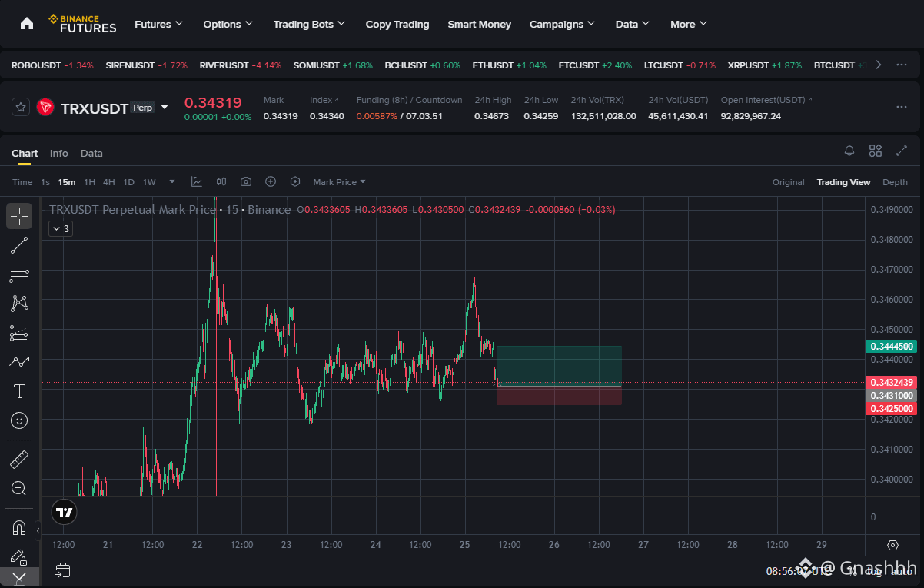Switch to the Info tab
This screenshot has height=588, width=924.
click(59, 153)
